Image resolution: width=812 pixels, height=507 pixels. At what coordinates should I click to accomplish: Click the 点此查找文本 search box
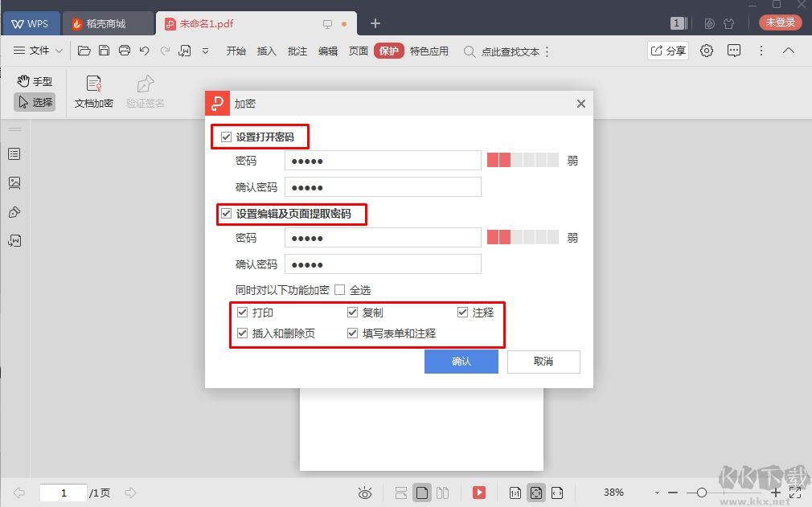[x=502, y=51]
